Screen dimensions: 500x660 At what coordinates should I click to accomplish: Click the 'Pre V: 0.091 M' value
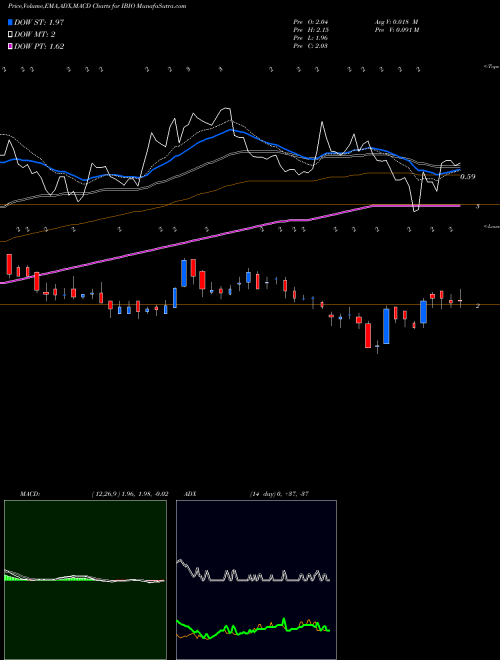click(397, 30)
